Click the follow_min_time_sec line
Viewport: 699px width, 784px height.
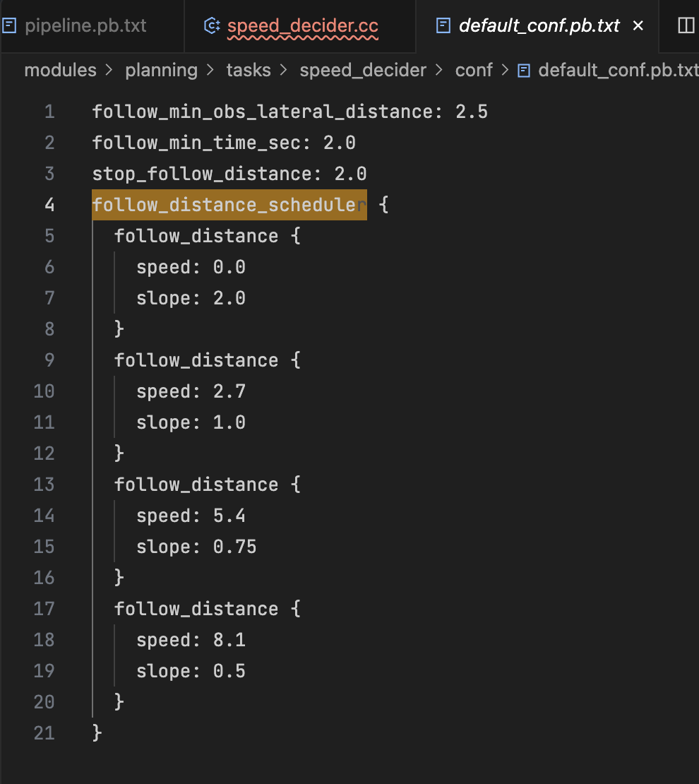[x=223, y=143]
